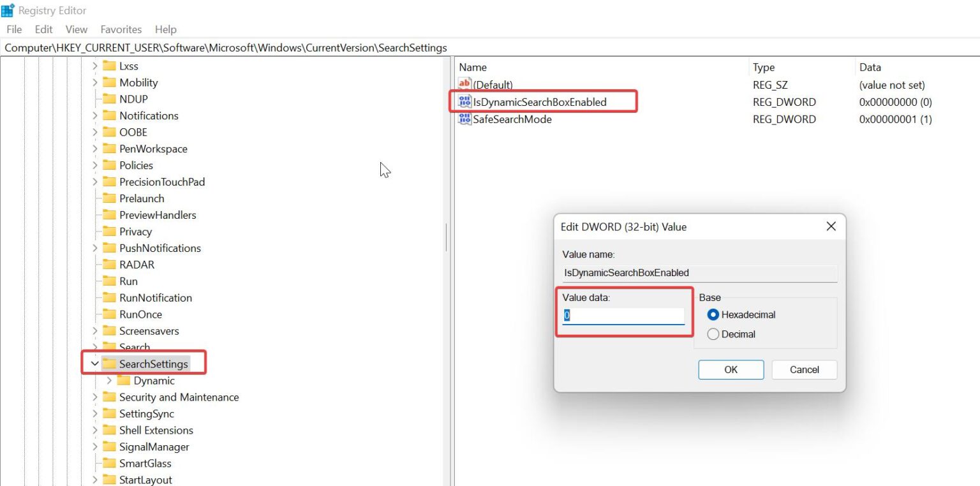Viewport: 980px width, 486px height.
Task: Collapse the SearchSettings key chevron
Action: point(94,363)
